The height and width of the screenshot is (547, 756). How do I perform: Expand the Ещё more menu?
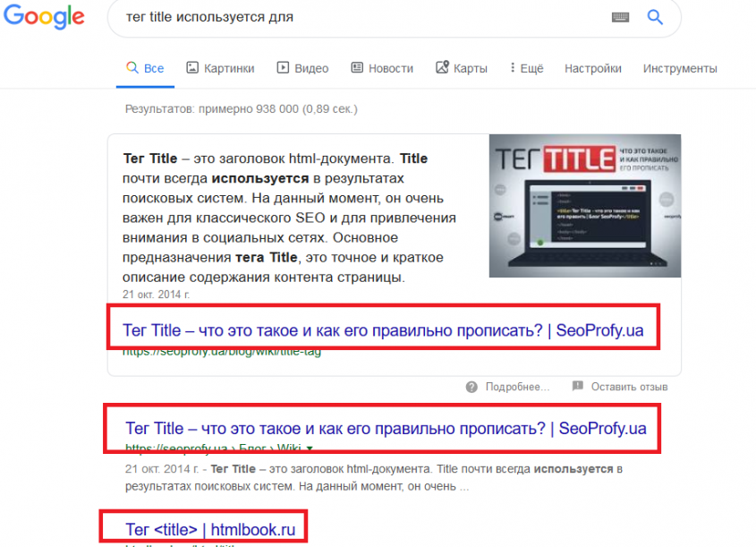526,68
